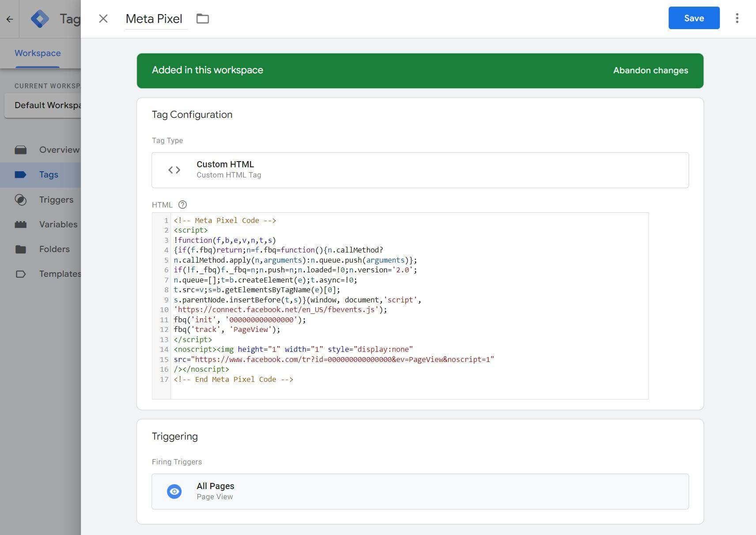Switch to the Workspace tab

(38, 53)
